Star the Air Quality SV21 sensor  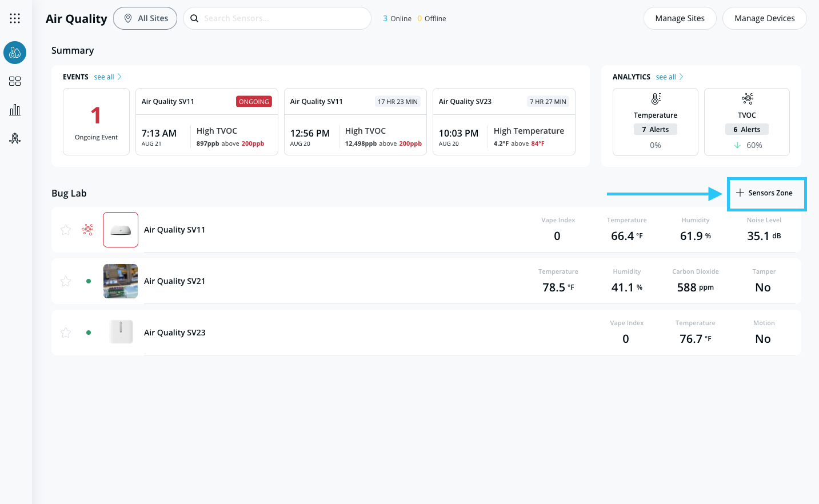click(x=66, y=281)
